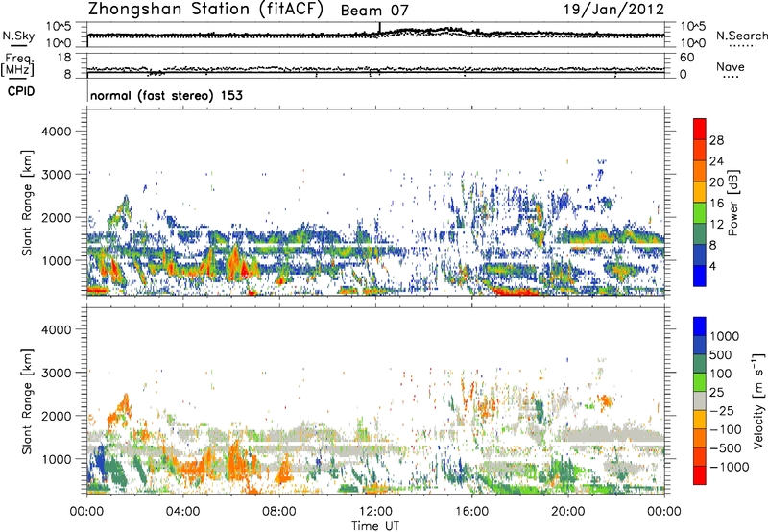The image size is (768, 532).
Task: Click the 'CPID' row label
Action: coord(21,91)
